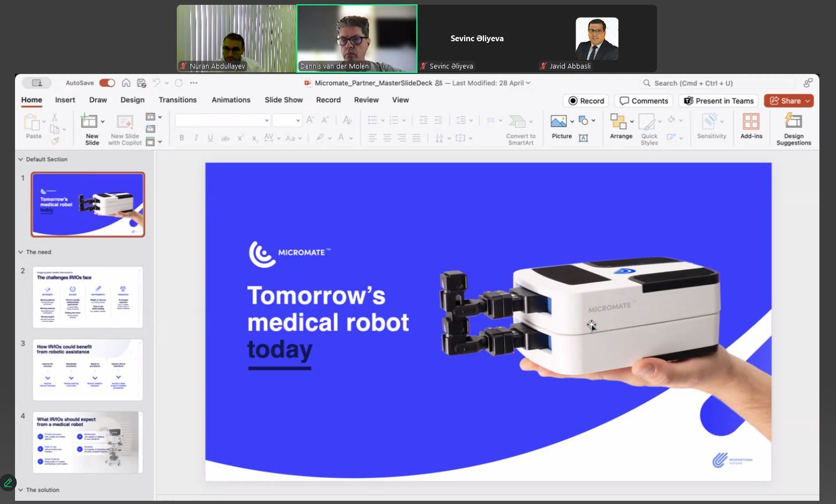Open the slide Layout dropdown
836x504 pixels.
coord(153,117)
